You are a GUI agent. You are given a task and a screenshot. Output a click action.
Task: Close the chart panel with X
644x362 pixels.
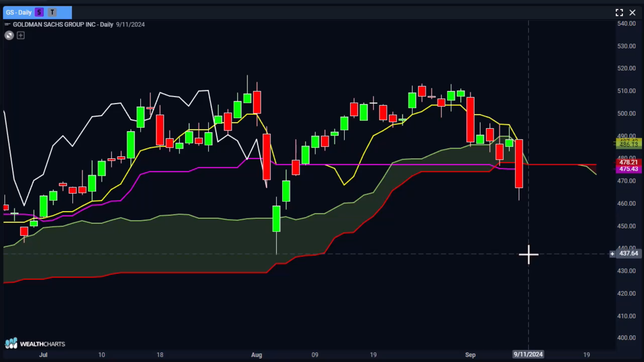[632, 13]
